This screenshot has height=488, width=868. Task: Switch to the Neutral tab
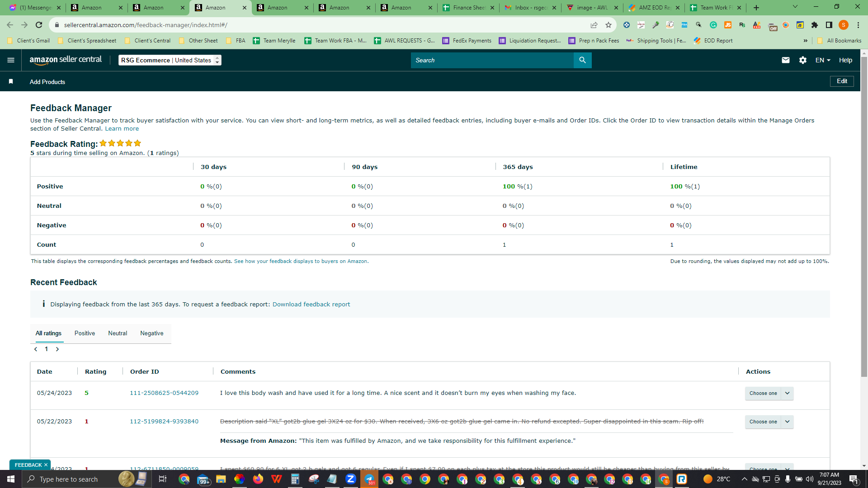(x=118, y=333)
